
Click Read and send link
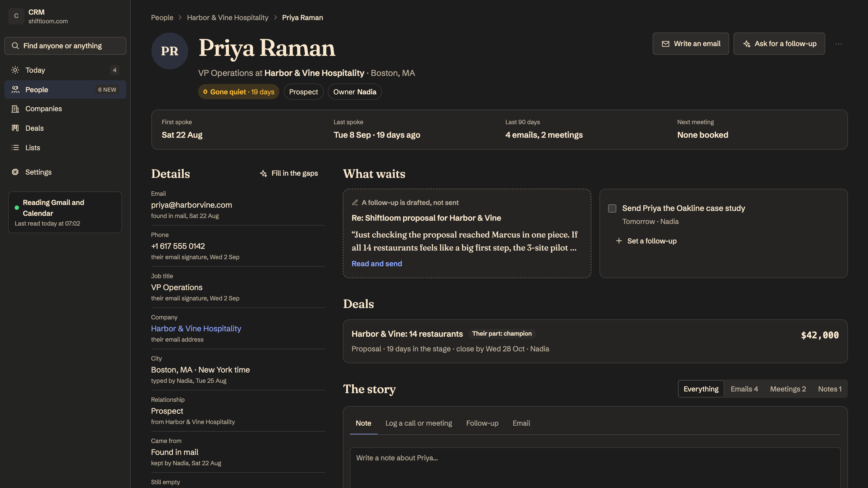point(377,264)
